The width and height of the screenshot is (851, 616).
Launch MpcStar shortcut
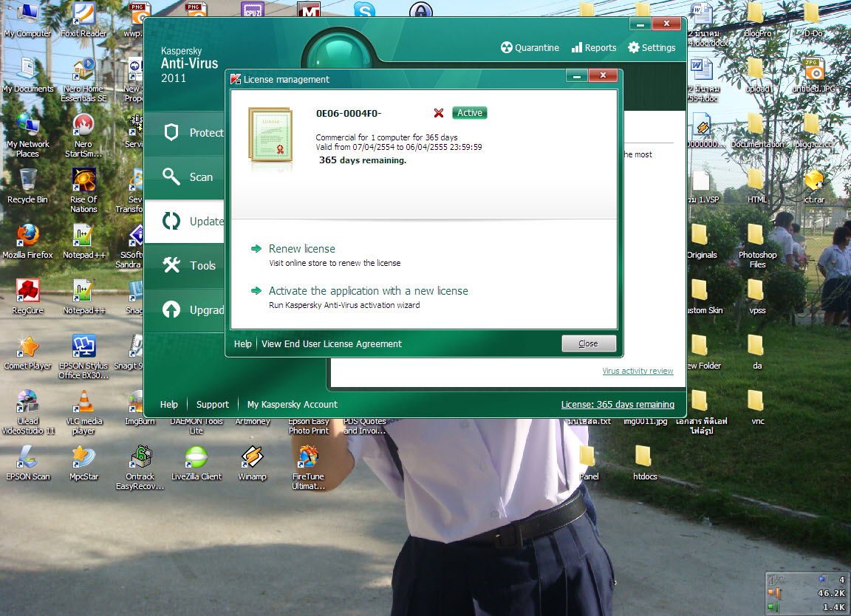tap(83, 463)
